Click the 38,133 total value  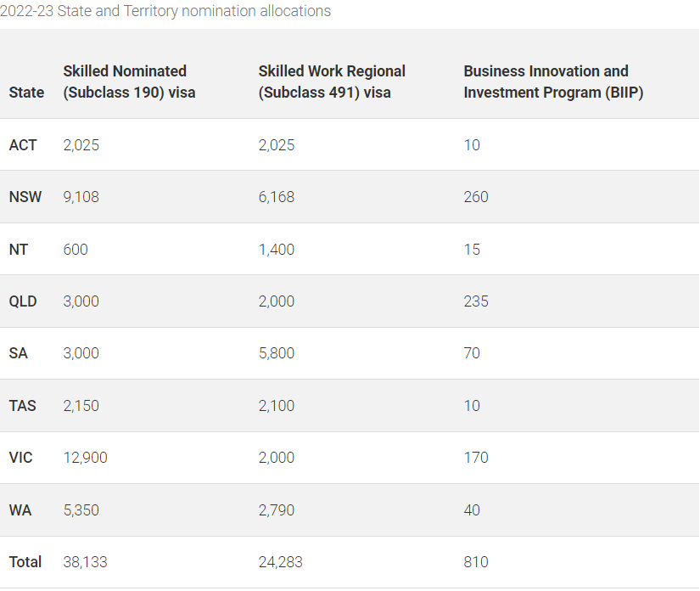(85, 562)
